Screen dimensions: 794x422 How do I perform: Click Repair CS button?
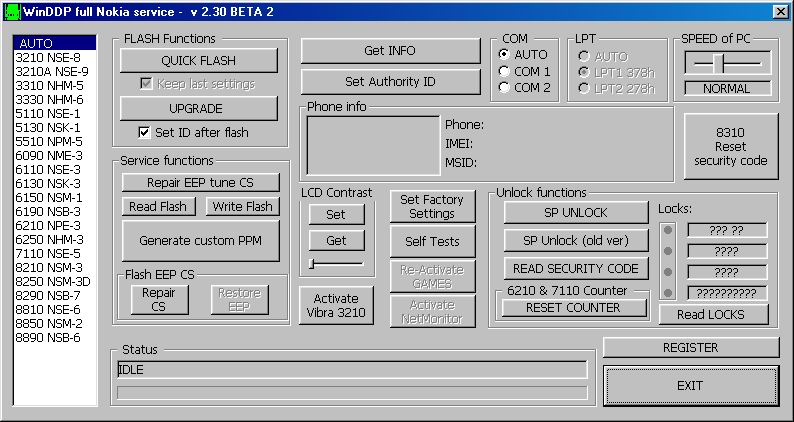tap(160, 299)
